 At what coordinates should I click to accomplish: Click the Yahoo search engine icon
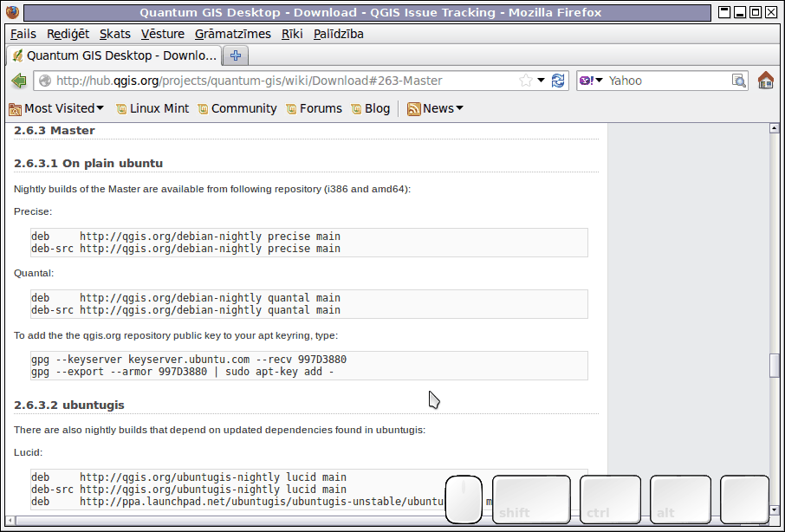click(x=587, y=81)
